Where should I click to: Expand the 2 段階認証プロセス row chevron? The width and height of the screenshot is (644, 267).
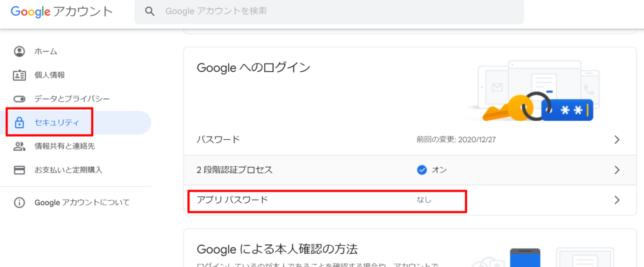(617, 169)
